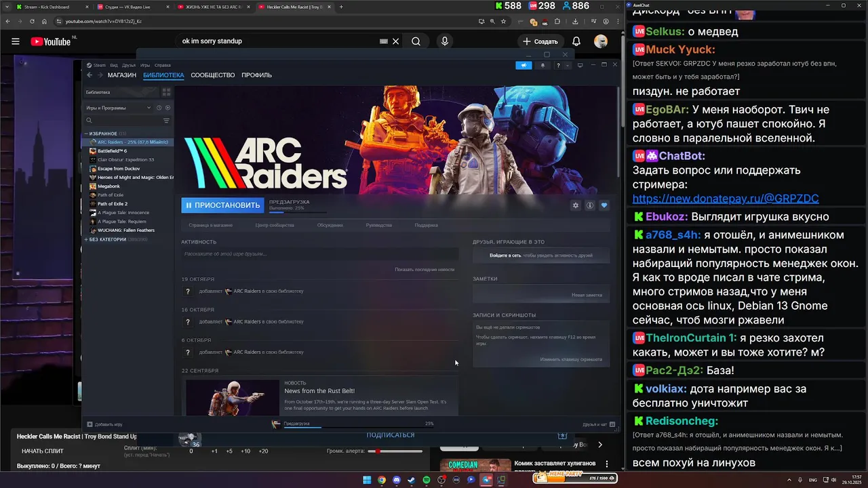
Task: Toggle show ready-to-play games icon
Action: (x=167, y=108)
